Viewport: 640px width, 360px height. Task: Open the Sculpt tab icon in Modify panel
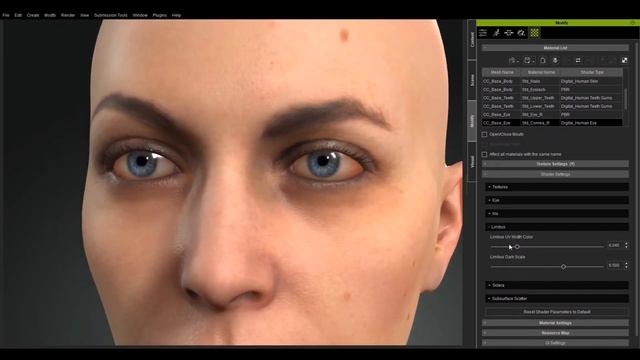pyautogui.click(x=521, y=33)
